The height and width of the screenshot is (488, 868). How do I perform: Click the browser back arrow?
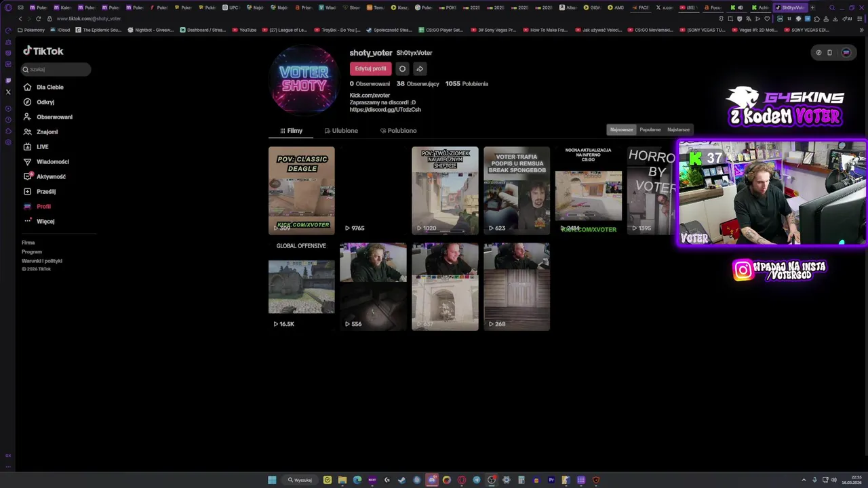click(20, 18)
